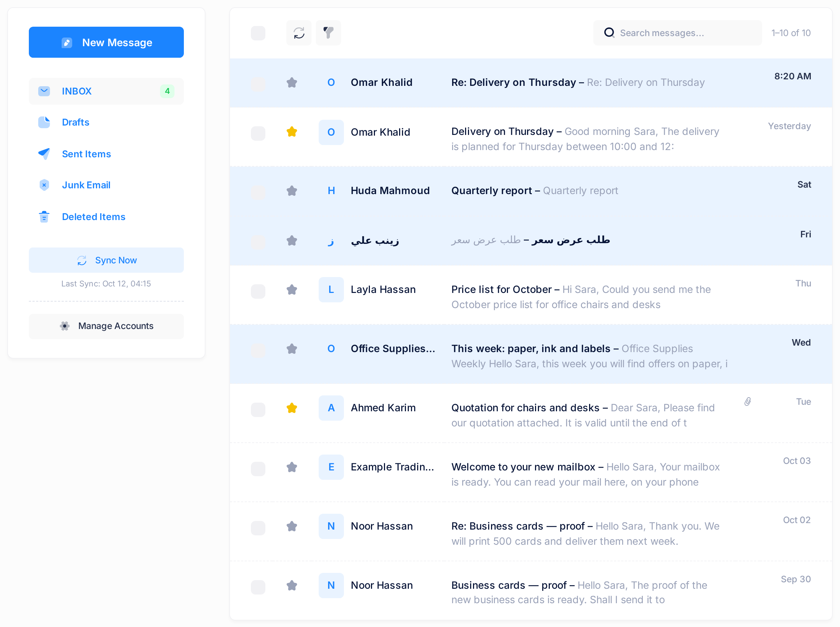Switch to Junk Email folder
The image size is (840, 627).
tap(106, 185)
